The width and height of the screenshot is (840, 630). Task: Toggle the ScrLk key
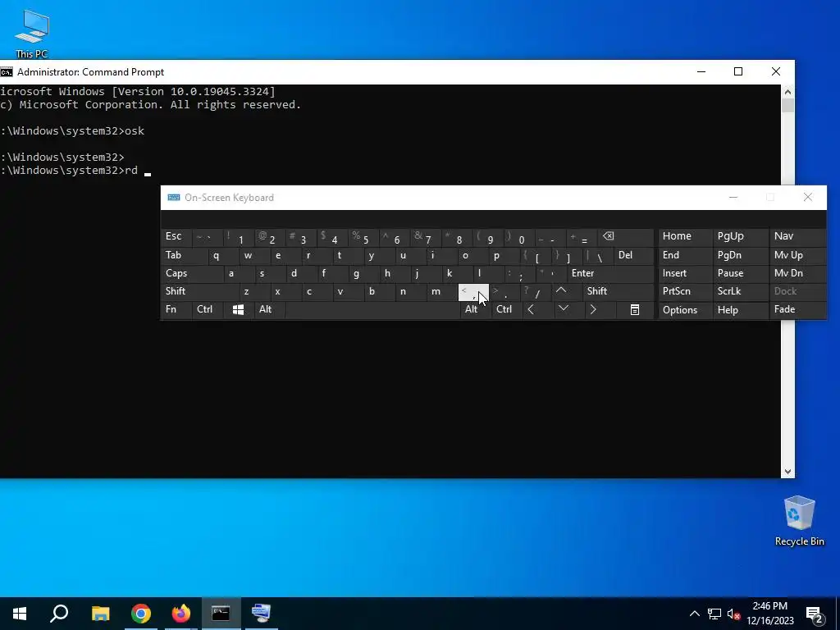click(741, 291)
